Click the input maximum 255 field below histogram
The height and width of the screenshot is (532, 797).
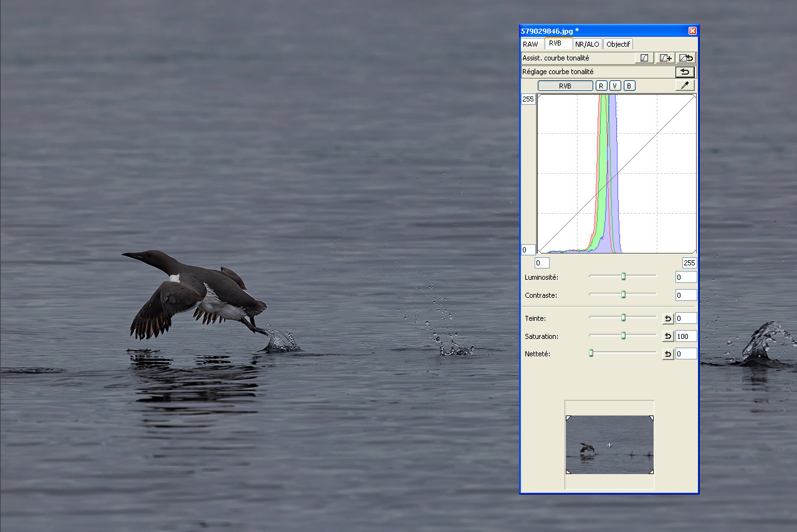tap(689, 263)
